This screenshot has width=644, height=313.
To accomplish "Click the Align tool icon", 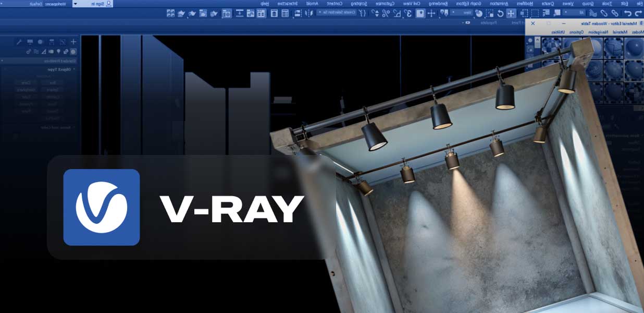I will pos(298,14).
